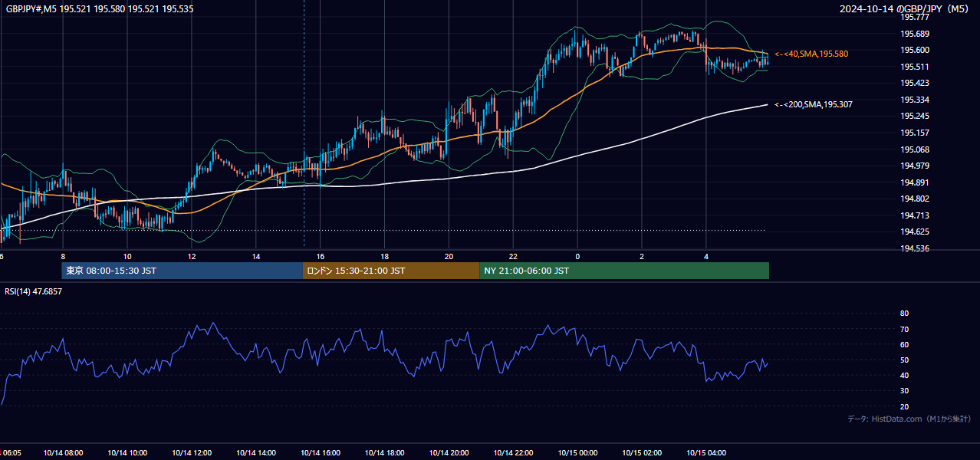Click price axis label 195.423
This screenshot has width=980, height=460.
914,83
